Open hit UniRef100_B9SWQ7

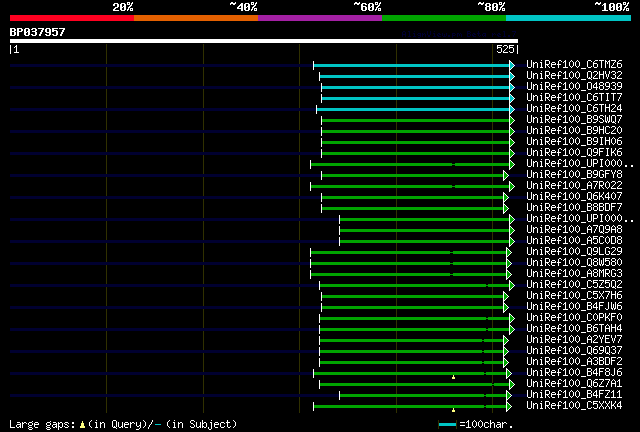click(574, 120)
